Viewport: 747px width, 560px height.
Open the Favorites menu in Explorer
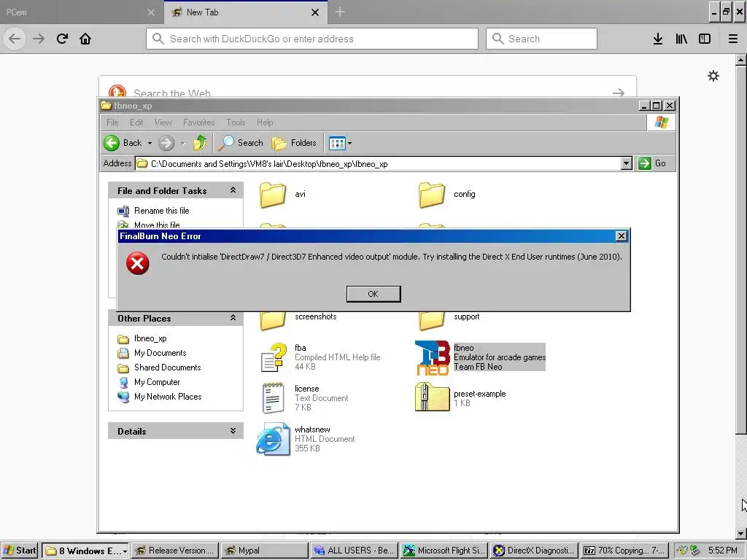coord(198,122)
